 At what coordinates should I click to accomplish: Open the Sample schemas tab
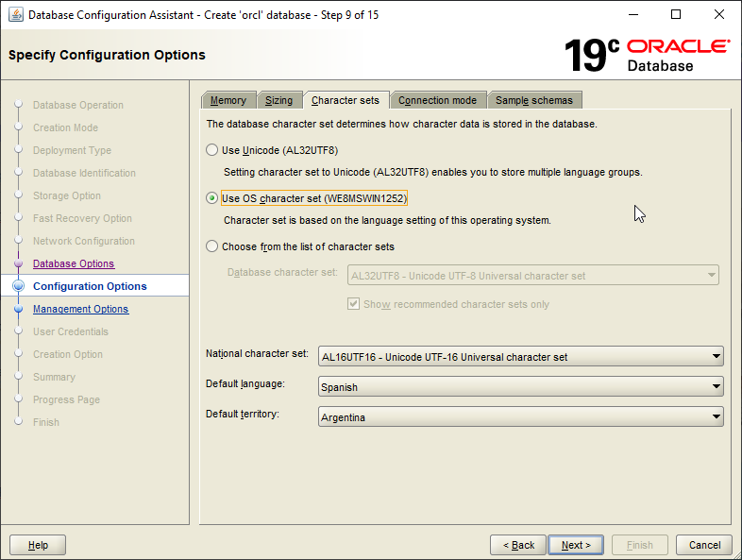click(x=534, y=100)
